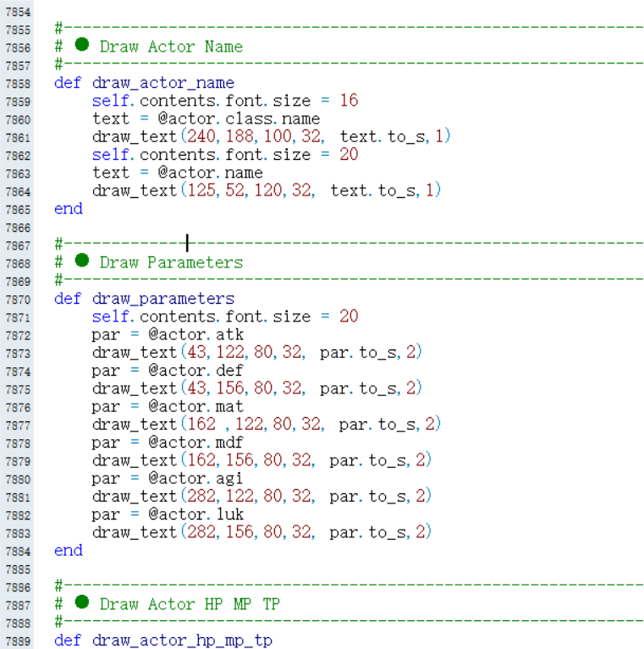The image size is (644, 649).
Task: Click font size 20 on line 7862
Action: pos(349,154)
